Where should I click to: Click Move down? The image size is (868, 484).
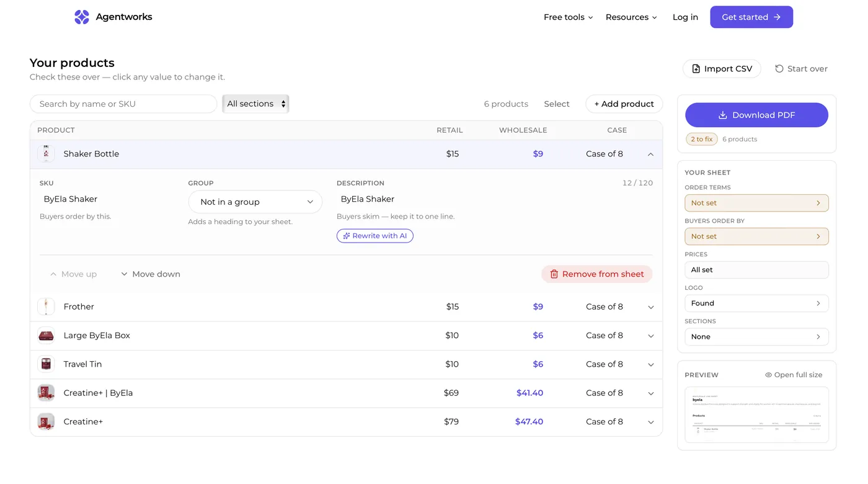[150, 274]
